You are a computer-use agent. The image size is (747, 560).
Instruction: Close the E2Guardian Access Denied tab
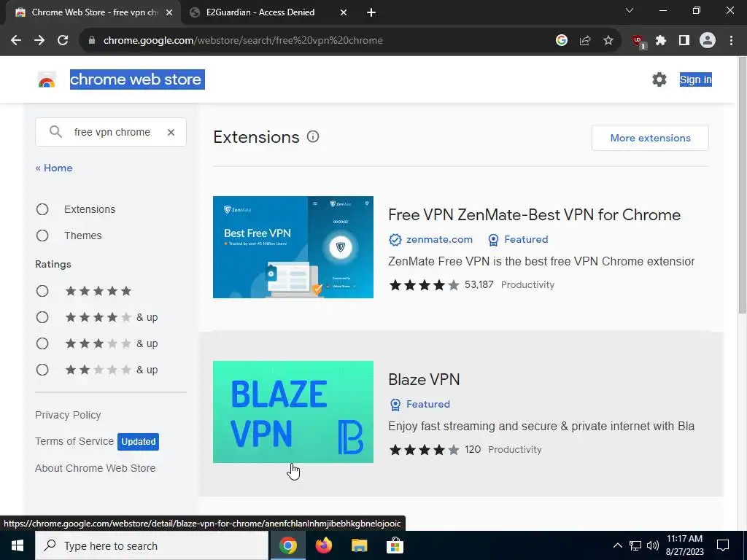tap(344, 12)
